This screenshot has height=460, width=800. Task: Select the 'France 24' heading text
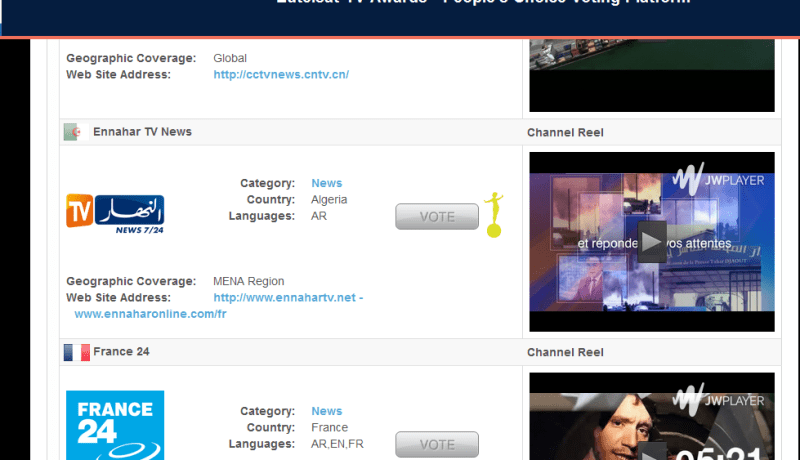point(121,351)
